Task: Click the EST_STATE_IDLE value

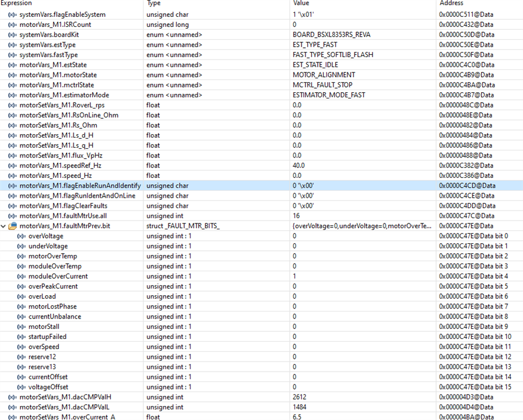Action: 315,65
